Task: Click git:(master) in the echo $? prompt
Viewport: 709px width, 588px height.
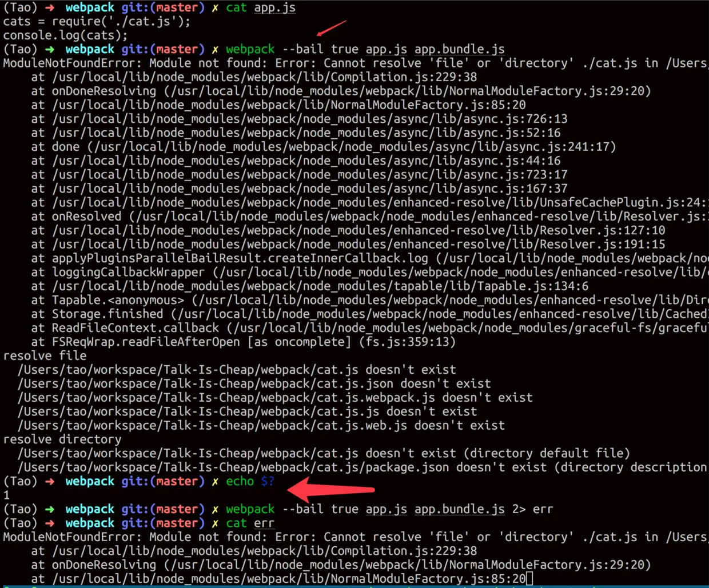Action: click(163, 481)
